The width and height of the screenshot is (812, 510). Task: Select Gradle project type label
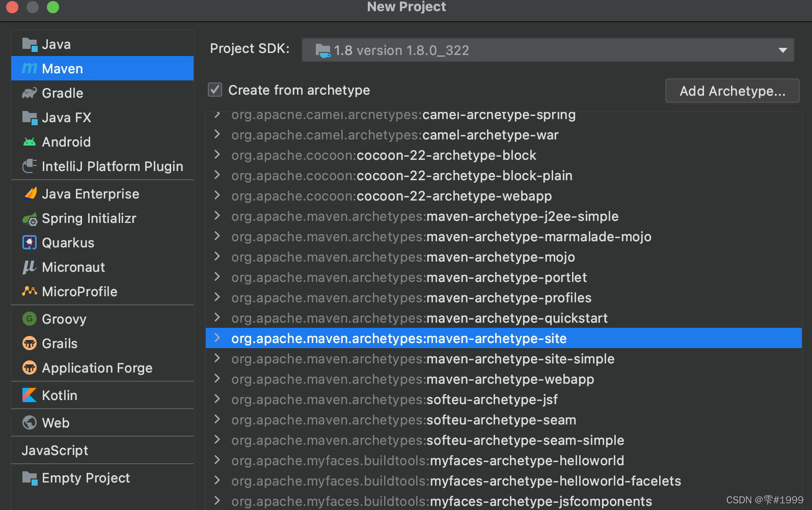coord(62,93)
